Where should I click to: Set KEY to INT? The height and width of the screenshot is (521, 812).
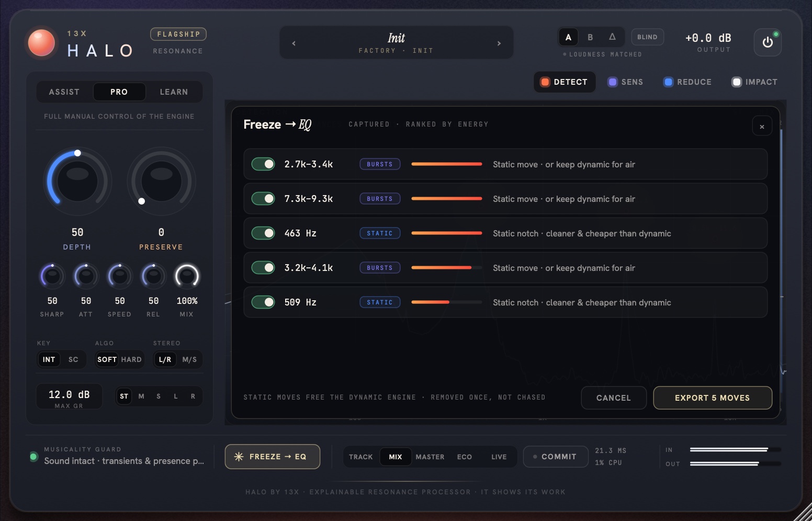point(49,359)
